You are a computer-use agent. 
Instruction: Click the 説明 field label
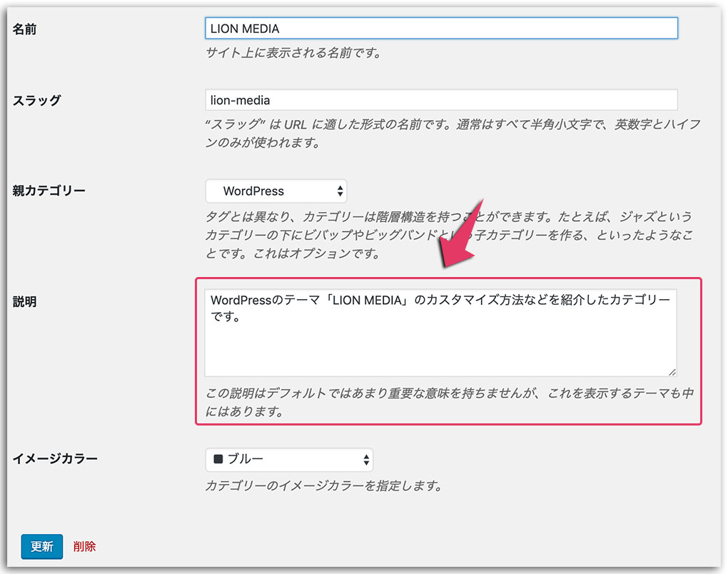tap(24, 302)
